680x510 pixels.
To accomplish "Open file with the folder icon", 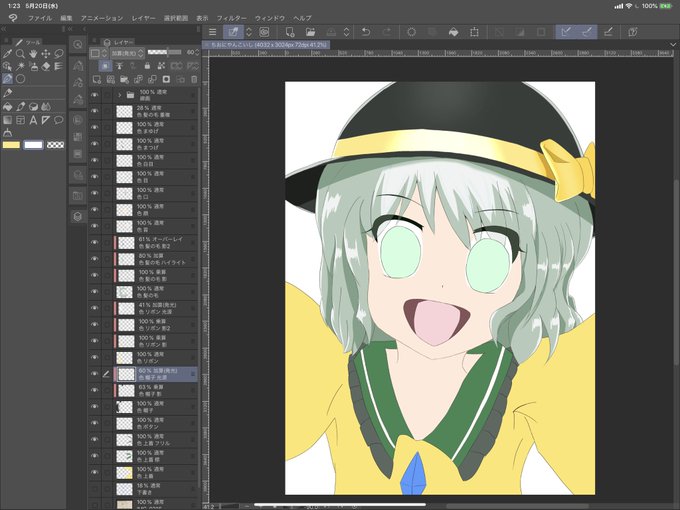I will click(310, 32).
